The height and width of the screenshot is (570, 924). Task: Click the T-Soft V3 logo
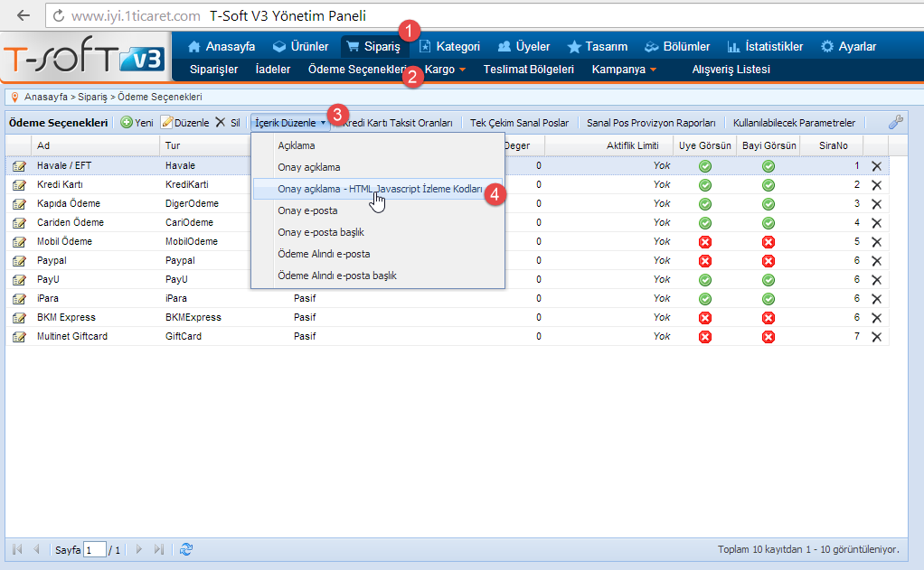coord(84,58)
